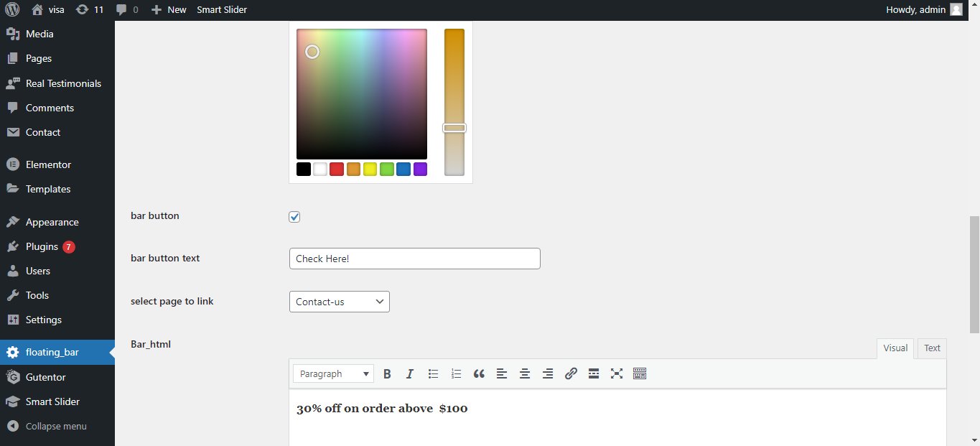Viewport: 980px width, 446px height.
Task: Apply blockquote formatting
Action: pos(479,373)
